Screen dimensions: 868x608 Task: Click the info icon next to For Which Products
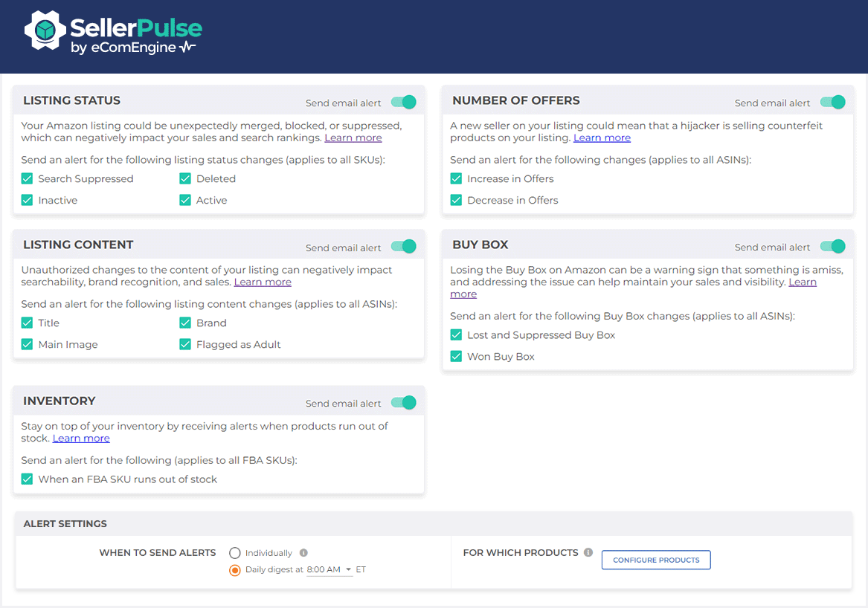coord(588,552)
